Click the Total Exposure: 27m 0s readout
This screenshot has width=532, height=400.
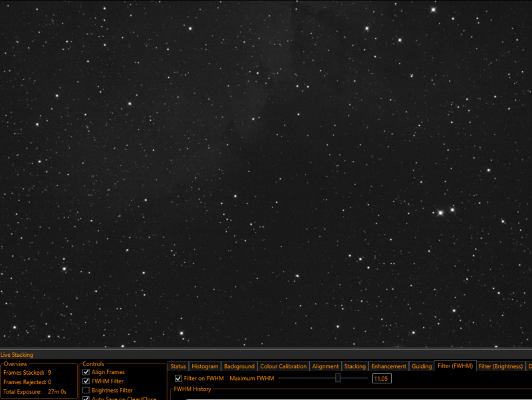[x=35, y=392]
